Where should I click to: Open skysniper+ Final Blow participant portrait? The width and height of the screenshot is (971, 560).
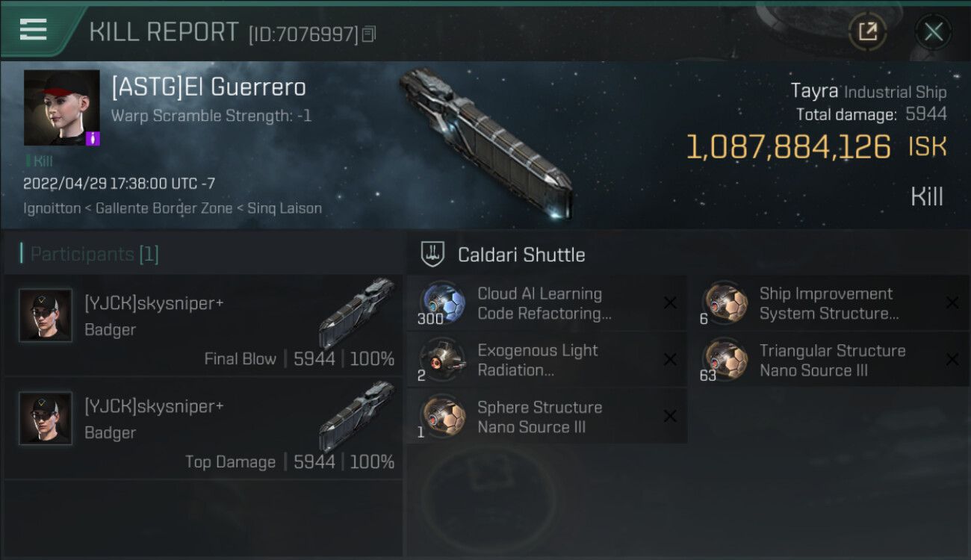click(x=46, y=315)
